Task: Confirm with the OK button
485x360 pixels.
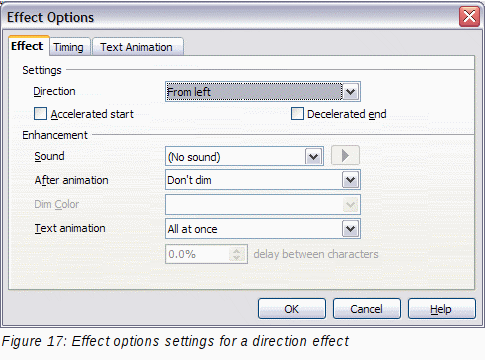Action: 292,309
